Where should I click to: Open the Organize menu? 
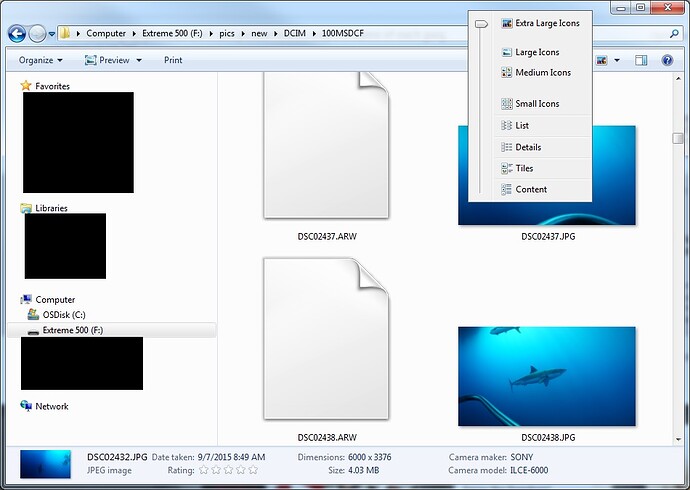[x=40, y=60]
